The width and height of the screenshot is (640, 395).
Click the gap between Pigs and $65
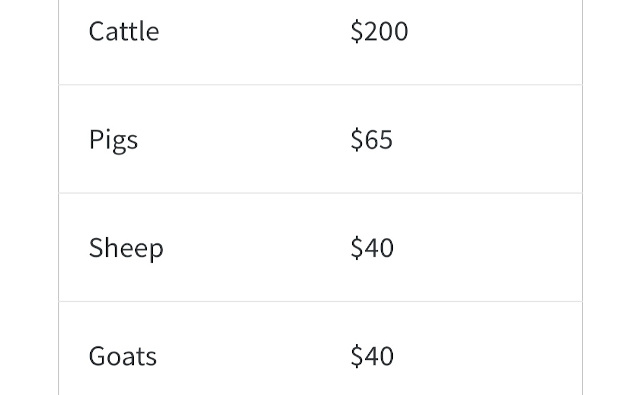pos(244,140)
